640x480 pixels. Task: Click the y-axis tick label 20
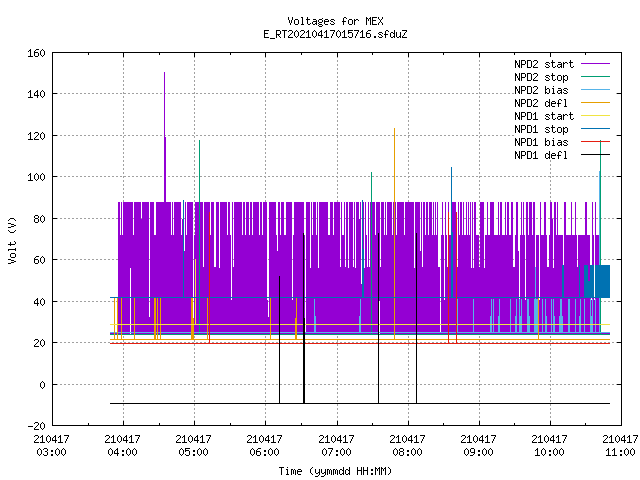click(x=39, y=343)
